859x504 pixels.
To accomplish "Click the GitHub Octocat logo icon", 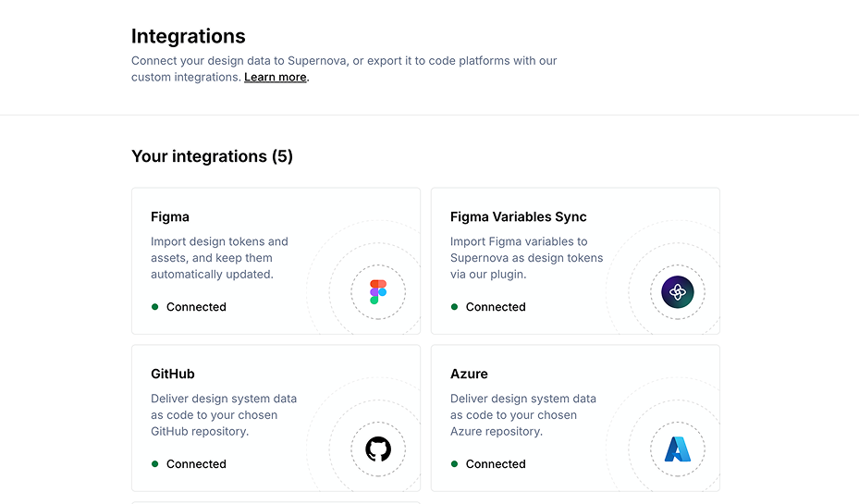I will (x=378, y=449).
